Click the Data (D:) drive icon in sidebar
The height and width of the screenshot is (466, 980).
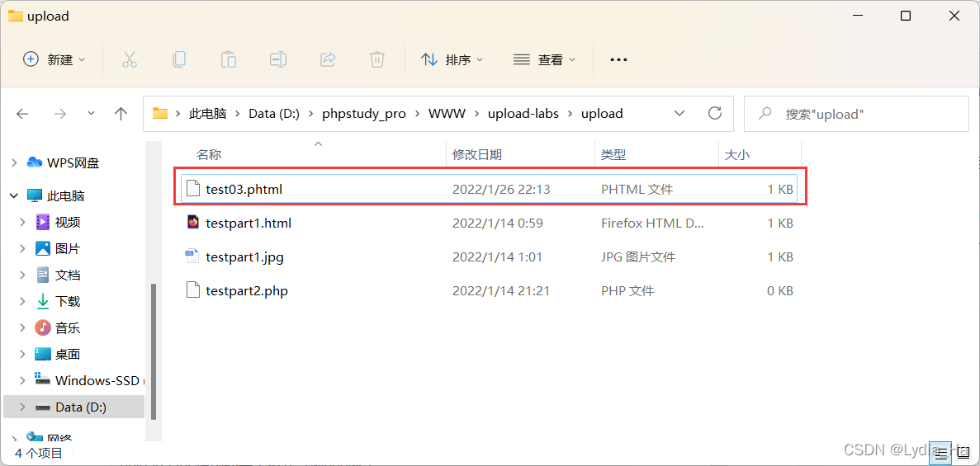pyautogui.click(x=42, y=407)
